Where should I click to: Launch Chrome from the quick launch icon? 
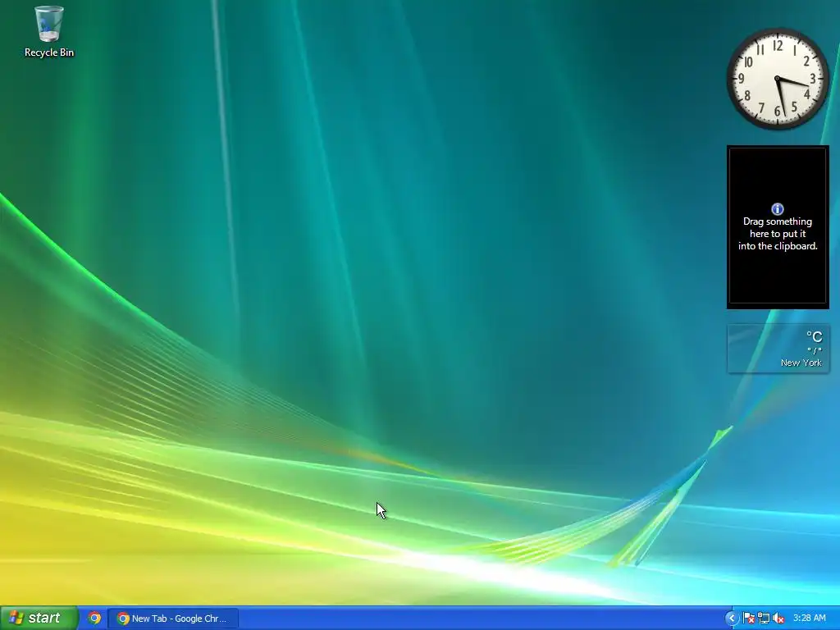tap(95, 619)
